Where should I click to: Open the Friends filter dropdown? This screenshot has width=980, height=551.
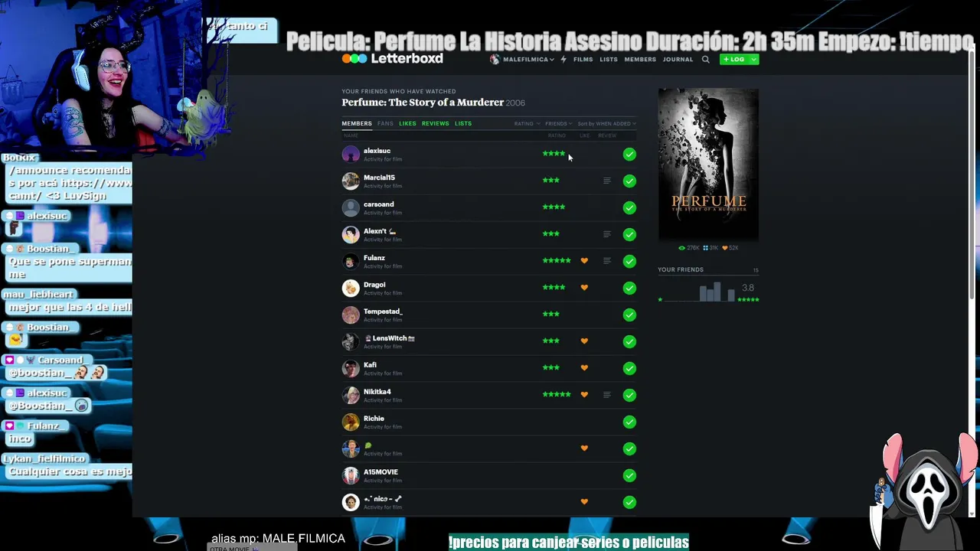(558, 123)
